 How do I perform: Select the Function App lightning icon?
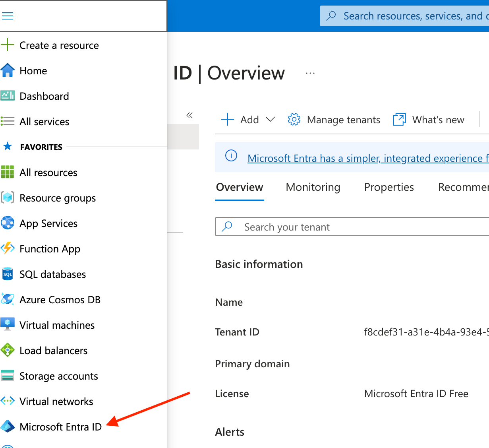[x=8, y=248]
